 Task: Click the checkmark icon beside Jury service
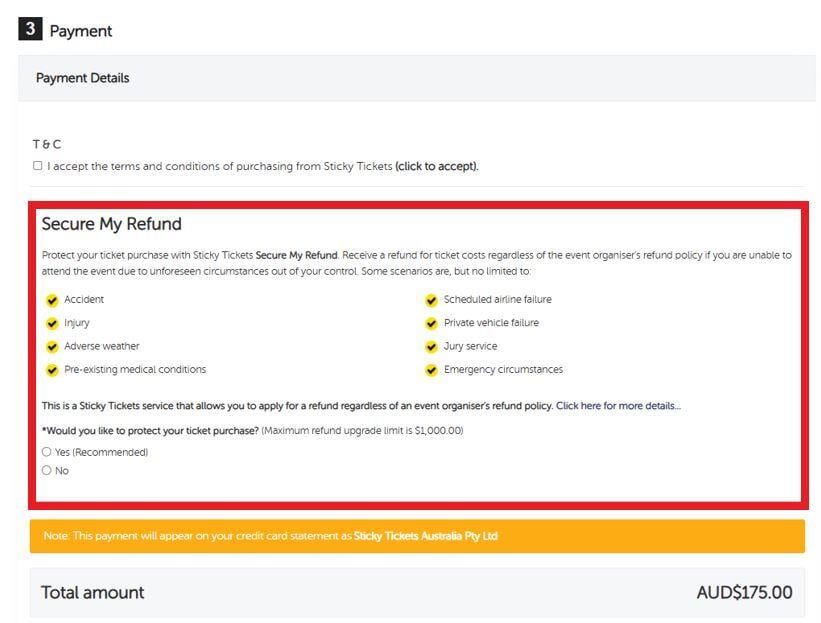tap(432, 347)
